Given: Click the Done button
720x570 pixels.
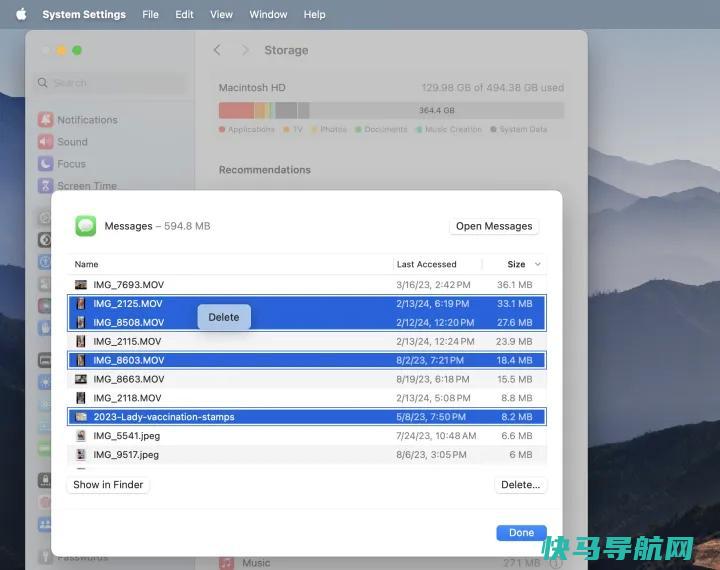Looking at the screenshot, I should tap(521, 532).
